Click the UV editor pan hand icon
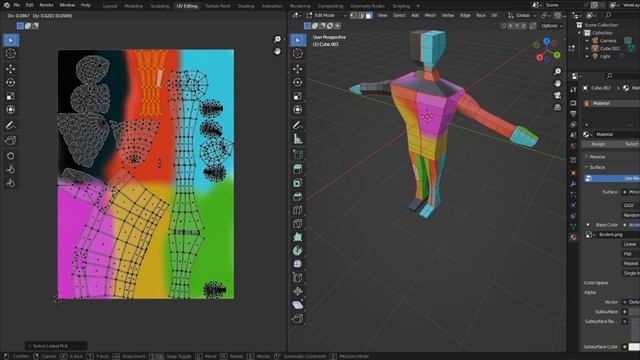640x360 pixels. point(278,51)
